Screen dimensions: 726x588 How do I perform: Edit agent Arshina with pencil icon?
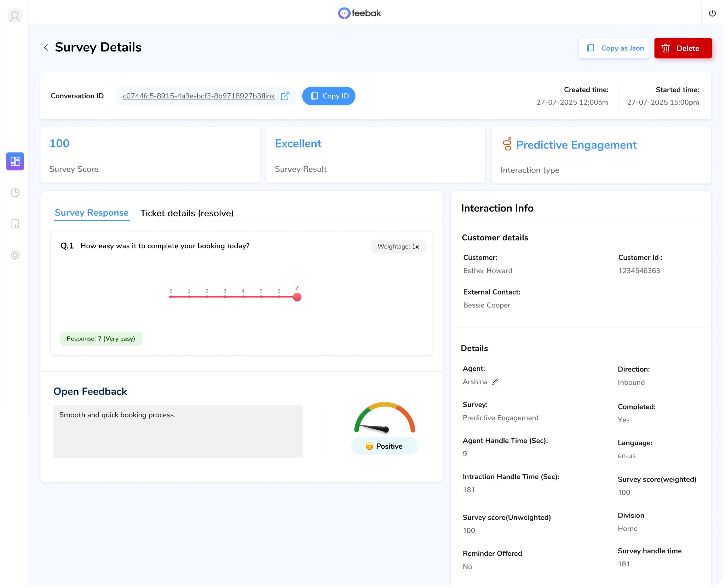pos(495,382)
